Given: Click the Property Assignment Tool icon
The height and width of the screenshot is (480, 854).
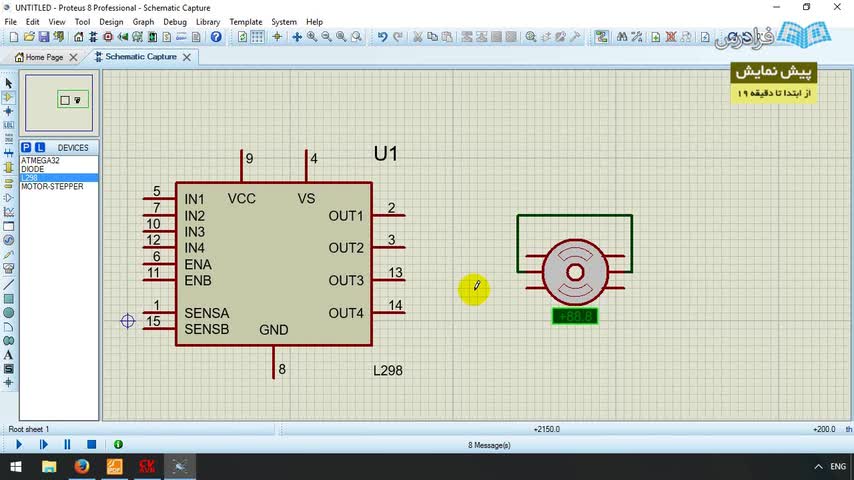Looking at the screenshot, I should [x=636, y=37].
